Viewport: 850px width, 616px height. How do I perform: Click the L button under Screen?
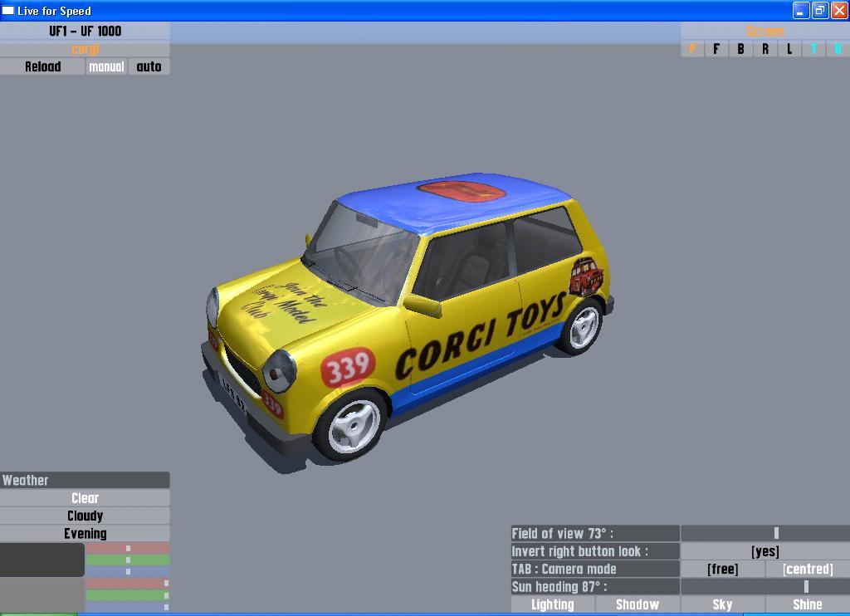tap(790, 49)
